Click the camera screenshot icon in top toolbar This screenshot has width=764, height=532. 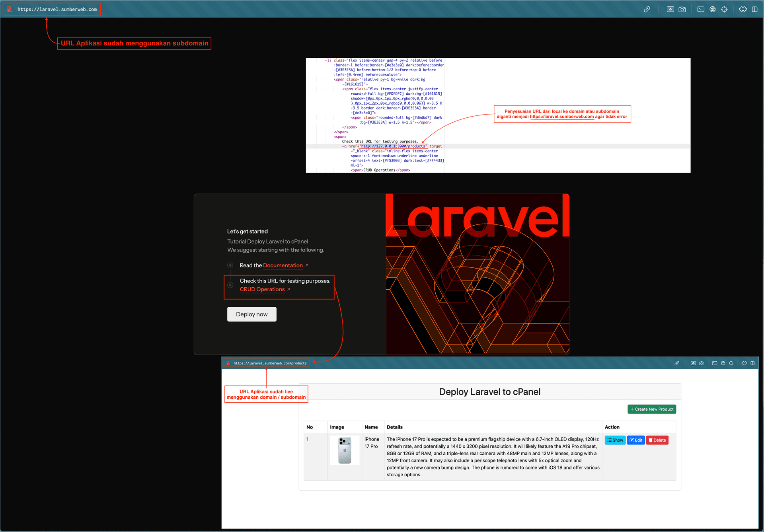tap(682, 9)
